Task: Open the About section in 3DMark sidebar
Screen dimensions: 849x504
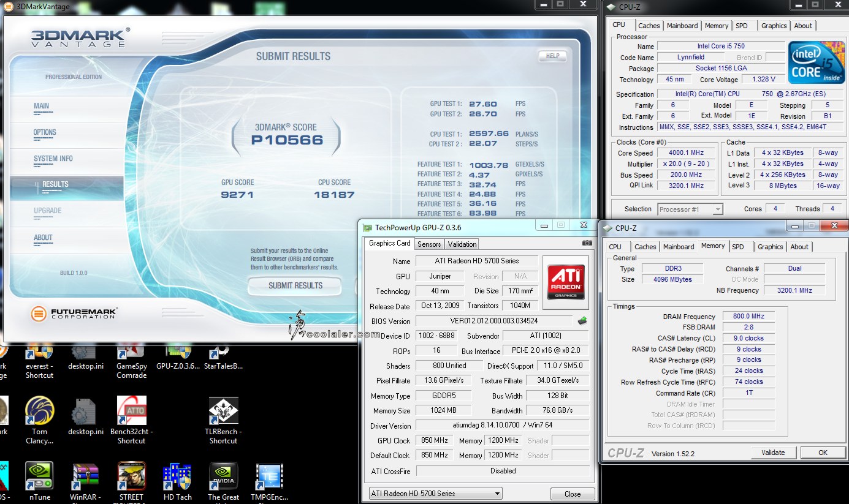Action: point(43,238)
